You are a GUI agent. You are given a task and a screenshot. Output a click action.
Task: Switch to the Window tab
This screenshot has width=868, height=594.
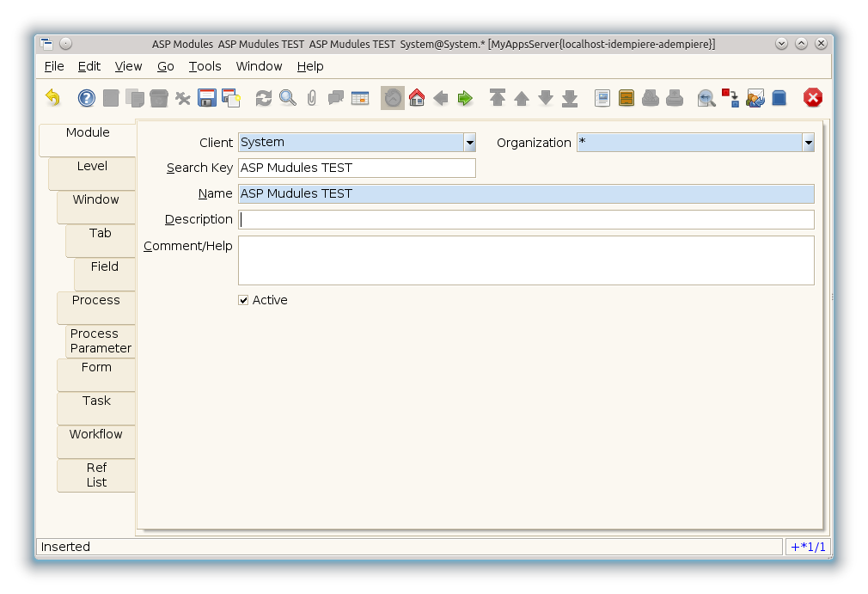(x=95, y=199)
